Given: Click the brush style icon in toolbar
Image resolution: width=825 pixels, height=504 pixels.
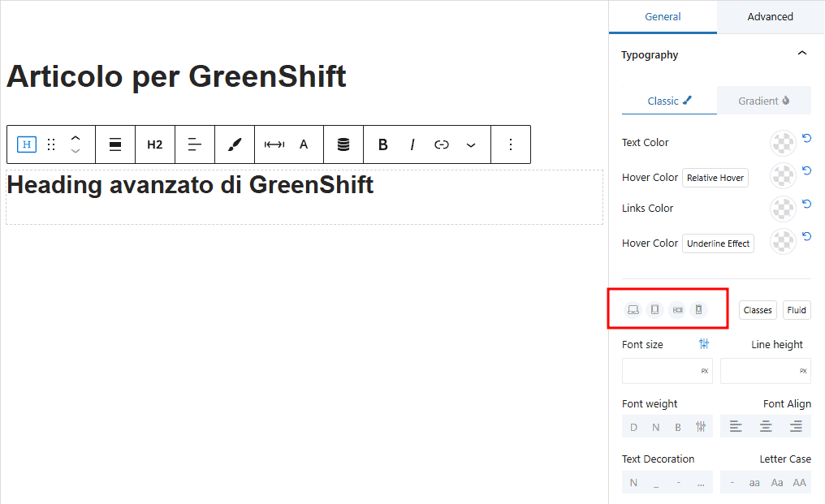Looking at the screenshot, I should (x=235, y=144).
